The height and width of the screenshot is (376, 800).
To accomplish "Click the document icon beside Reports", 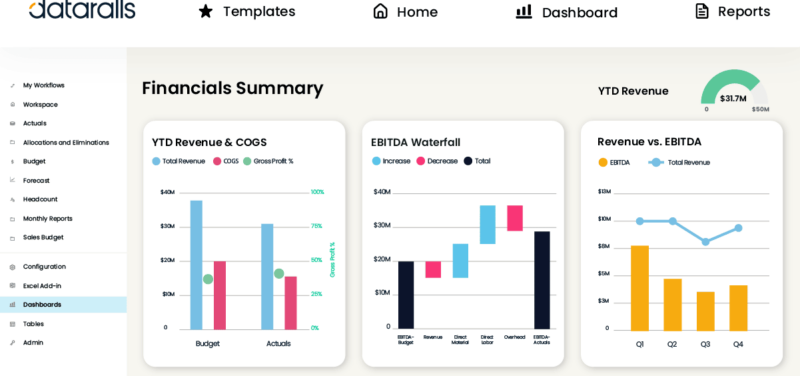I will 702,11.
